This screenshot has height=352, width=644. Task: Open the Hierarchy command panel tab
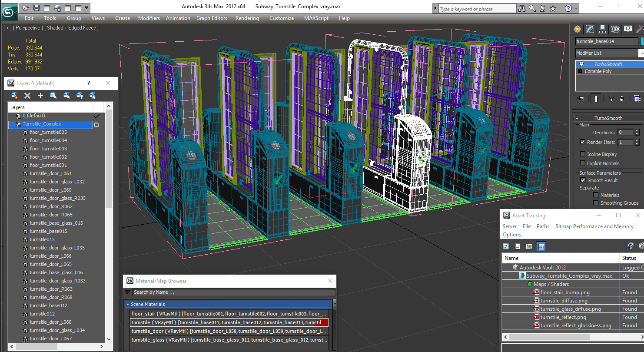tap(602, 29)
